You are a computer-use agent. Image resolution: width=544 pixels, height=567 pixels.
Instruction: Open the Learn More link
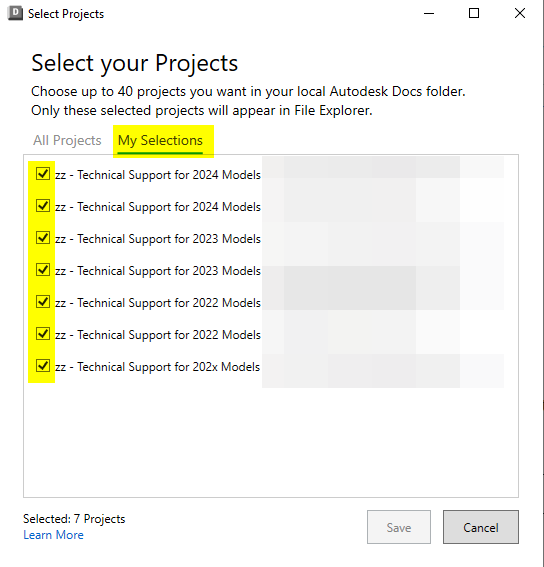54,535
